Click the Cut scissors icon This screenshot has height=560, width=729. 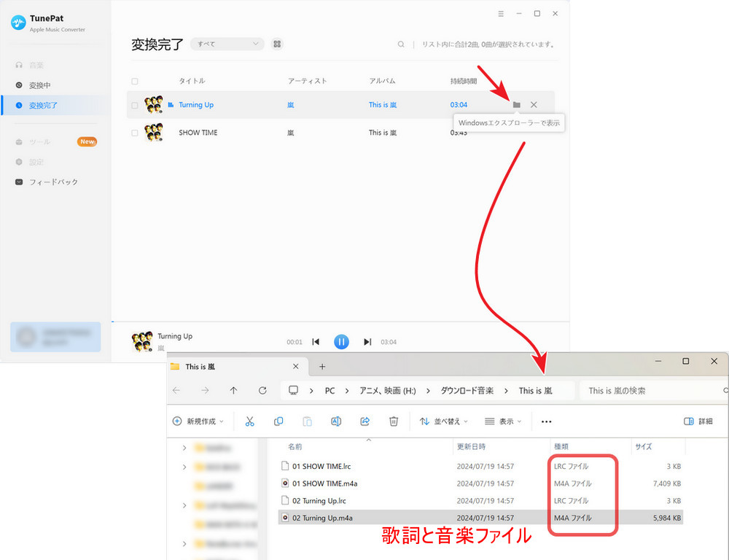[249, 421]
